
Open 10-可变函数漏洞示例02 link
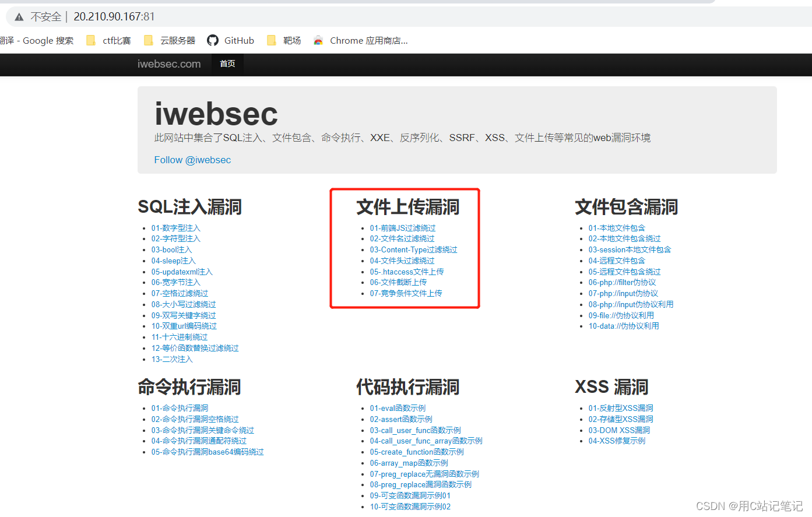410,507
